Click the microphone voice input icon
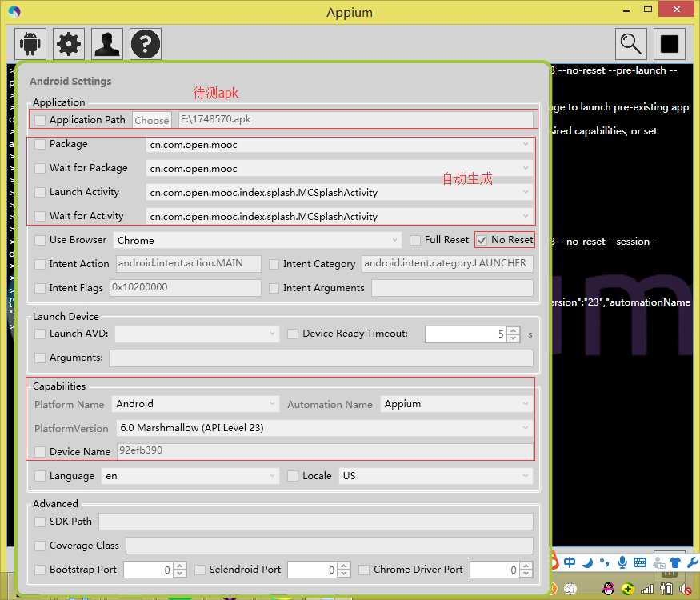Image resolution: width=700 pixels, height=600 pixels. point(622,562)
